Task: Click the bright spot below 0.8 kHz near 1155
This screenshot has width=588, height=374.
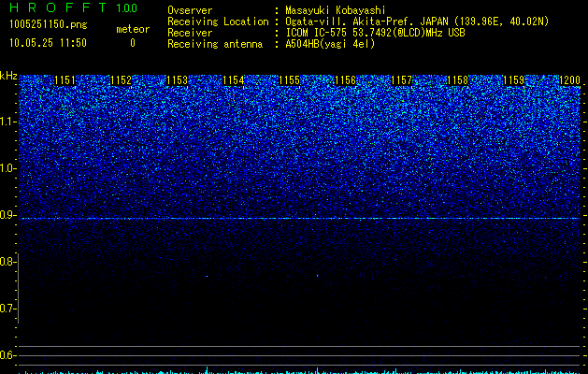Action: (318, 276)
